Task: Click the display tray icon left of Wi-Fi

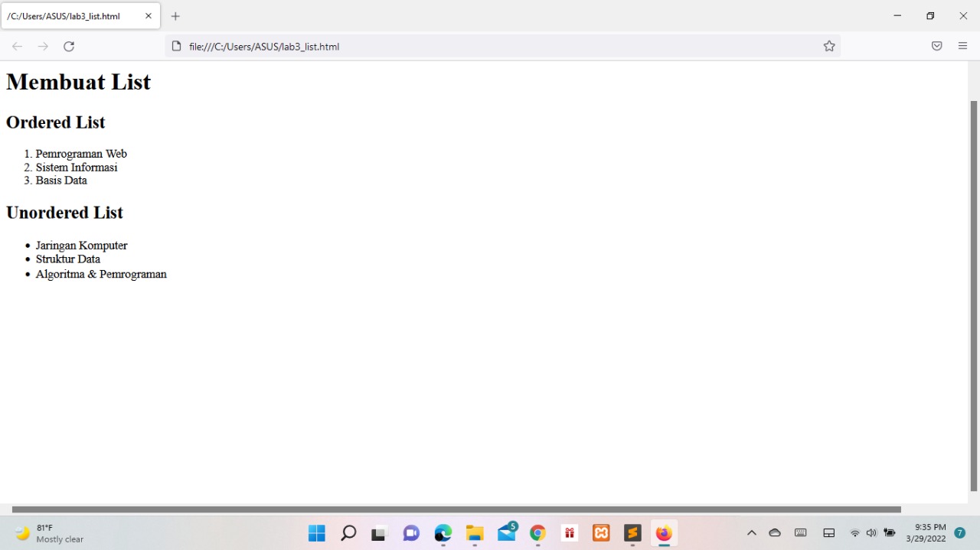Action: 828,533
